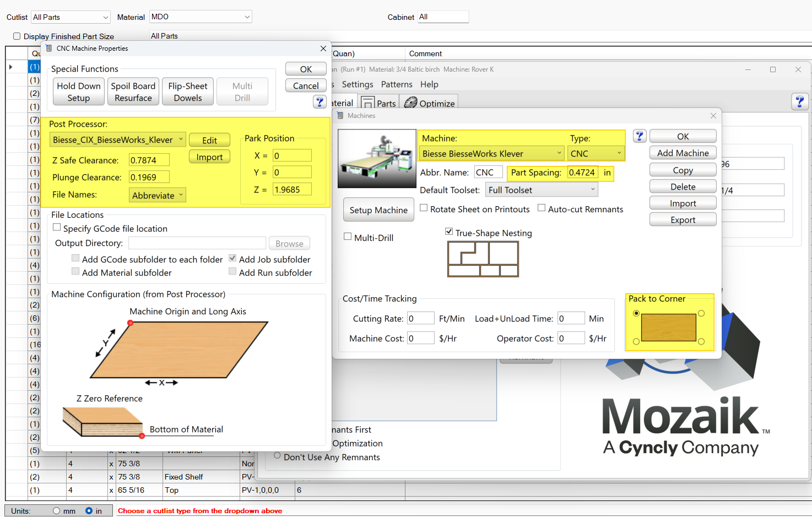Image resolution: width=812 pixels, height=517 pixels.
Task: Click Spoil Board Resurface button
Action: [x=133, y=91]
